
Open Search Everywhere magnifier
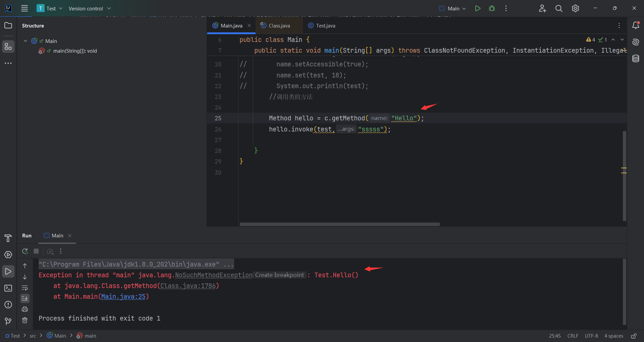point(559,8)
